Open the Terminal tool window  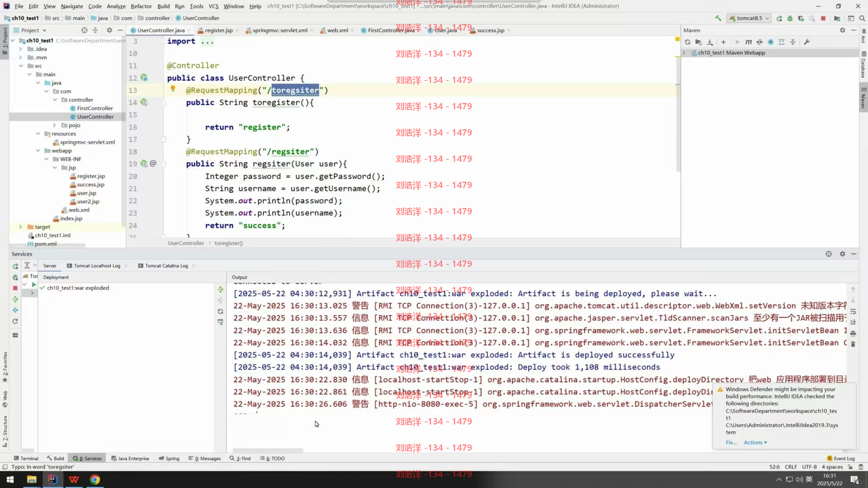click(26, 458)
